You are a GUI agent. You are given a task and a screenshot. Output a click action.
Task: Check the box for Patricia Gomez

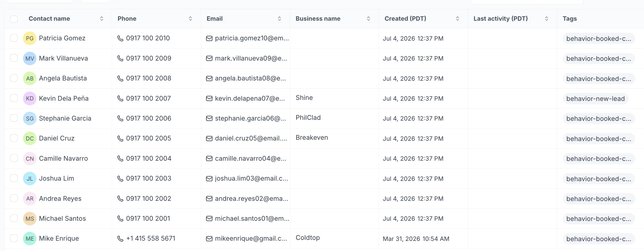(x=14, y=38)
